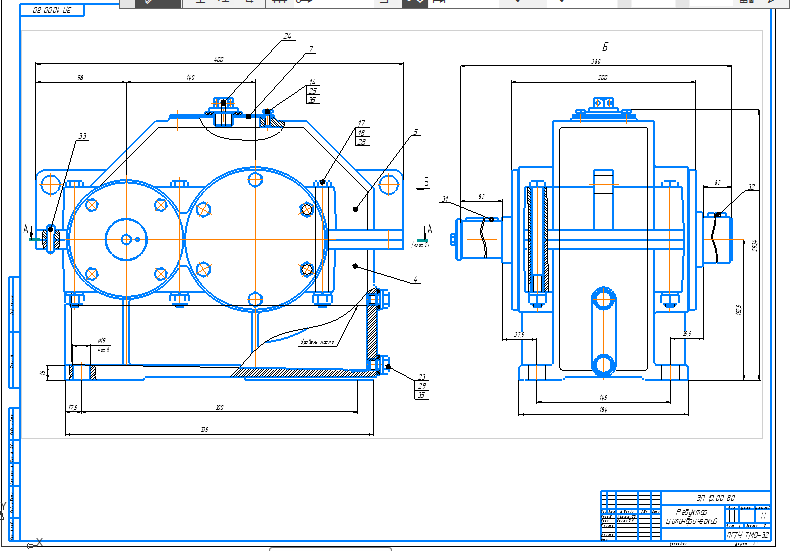Click the highlighted dark button in the top toolbar center
Image resolution: width=812 pixels, height=551 pixels.
click(x=414, y=3)
